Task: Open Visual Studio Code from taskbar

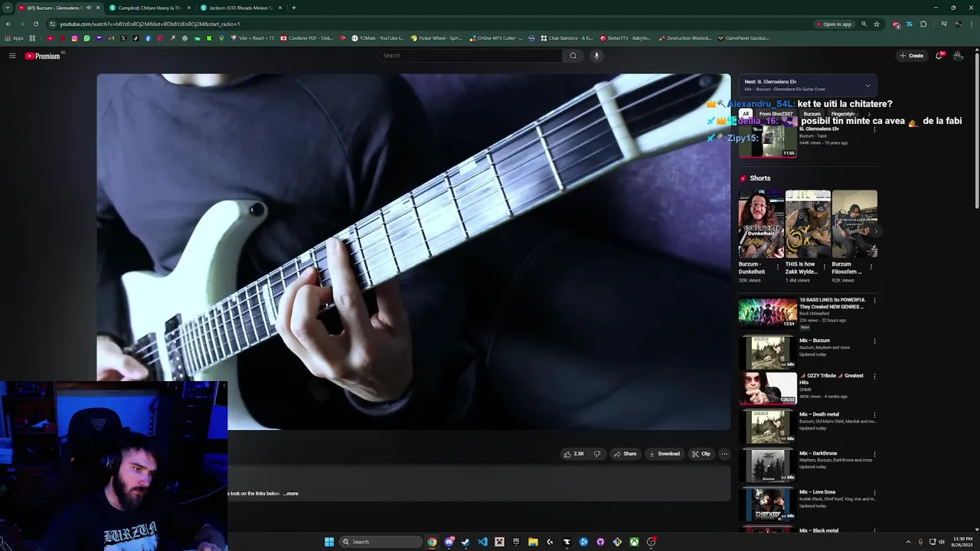Action: point(482,542)
